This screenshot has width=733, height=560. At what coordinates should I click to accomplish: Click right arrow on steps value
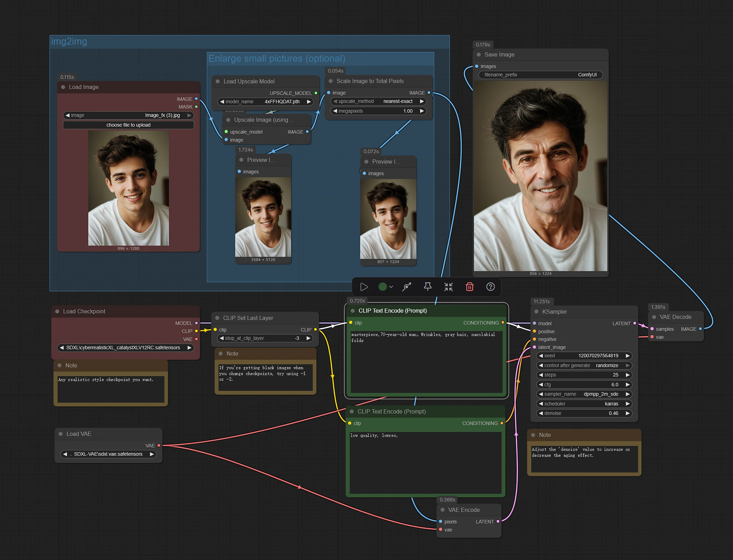627,375
